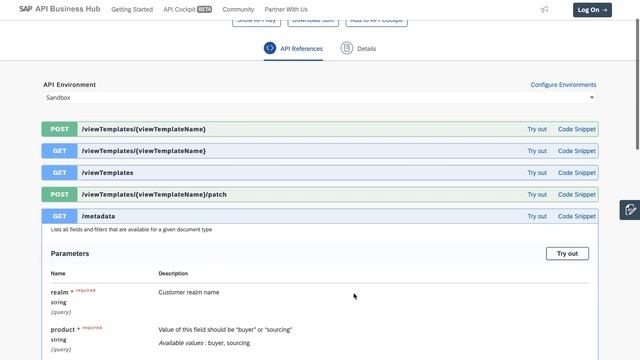The image size is (640, 360).
Task: Click the SAP API Business Hub logo
Action: pyautogui.click(x=60, y=9)
